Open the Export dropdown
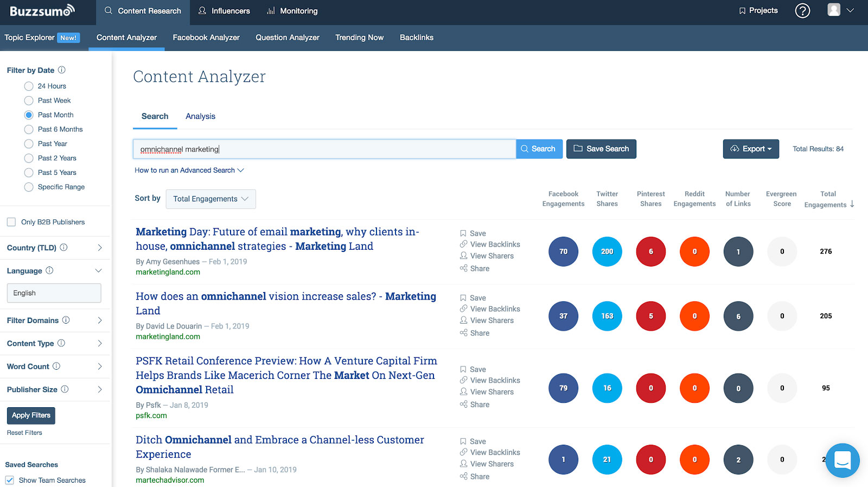Image resolution: width=868 pixels, height=487 pixels. [751, 149]
